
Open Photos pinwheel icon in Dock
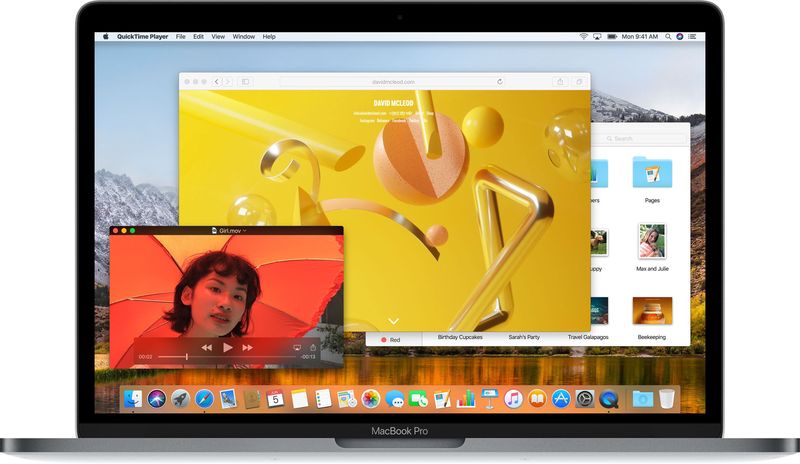pyautogui.click(x=371, y=399)
